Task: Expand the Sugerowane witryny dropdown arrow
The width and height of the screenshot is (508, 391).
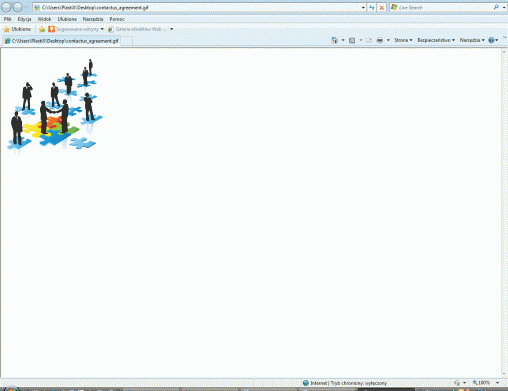Action: coord(102,29)
